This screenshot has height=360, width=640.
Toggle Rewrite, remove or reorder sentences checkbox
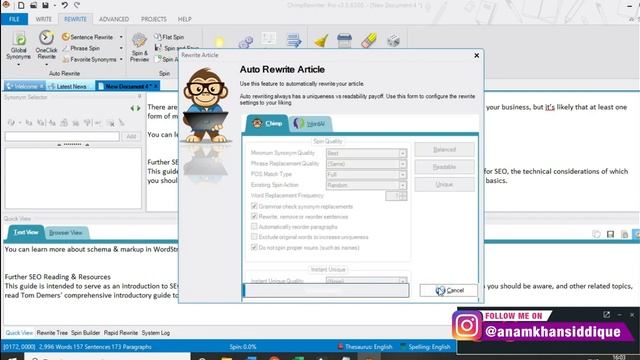[x=254, y=216]
